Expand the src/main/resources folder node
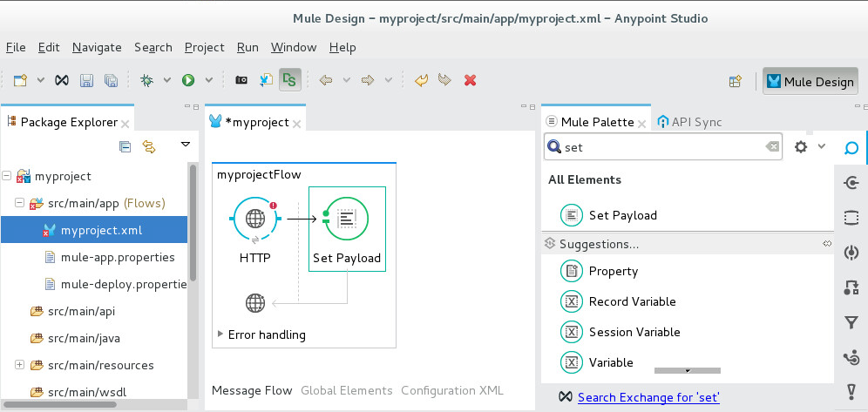This screenshot has width=868, height=412. pos(19,365)
